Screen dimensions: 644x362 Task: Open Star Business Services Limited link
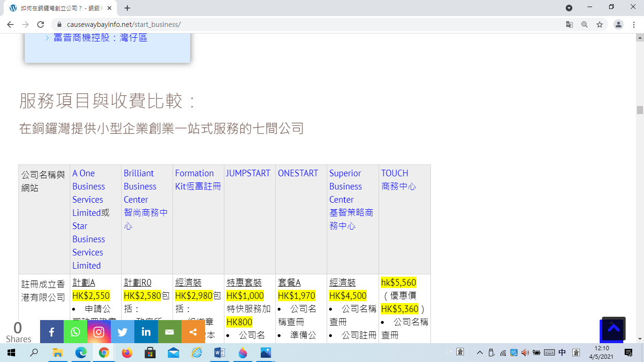pos(89,246)
